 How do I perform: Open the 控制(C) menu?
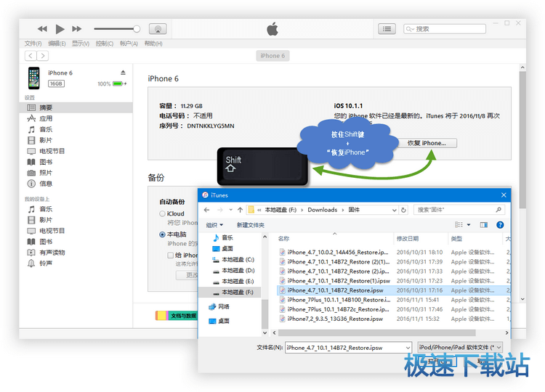[104, 44]
